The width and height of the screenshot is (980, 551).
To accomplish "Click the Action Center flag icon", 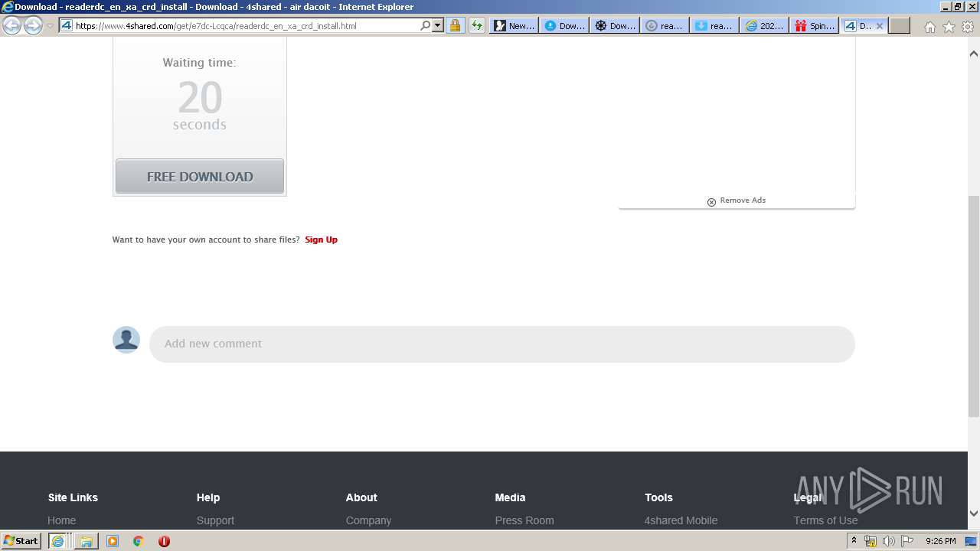I will pyautogui.click(x=907, y=541).
